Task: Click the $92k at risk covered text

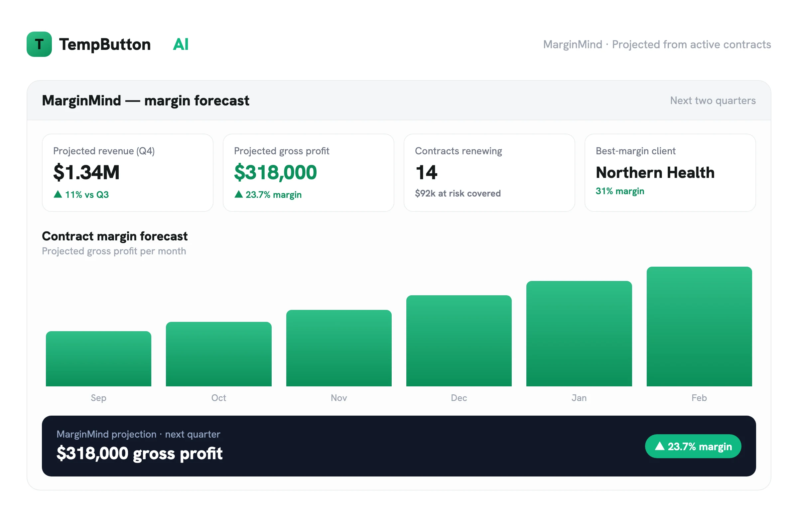Action: [x=458, y=194]
